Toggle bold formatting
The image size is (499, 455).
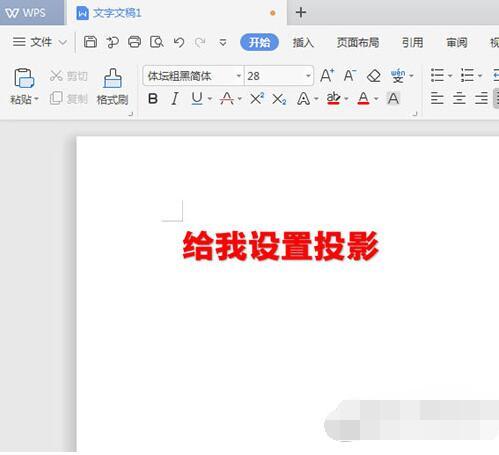153,99
